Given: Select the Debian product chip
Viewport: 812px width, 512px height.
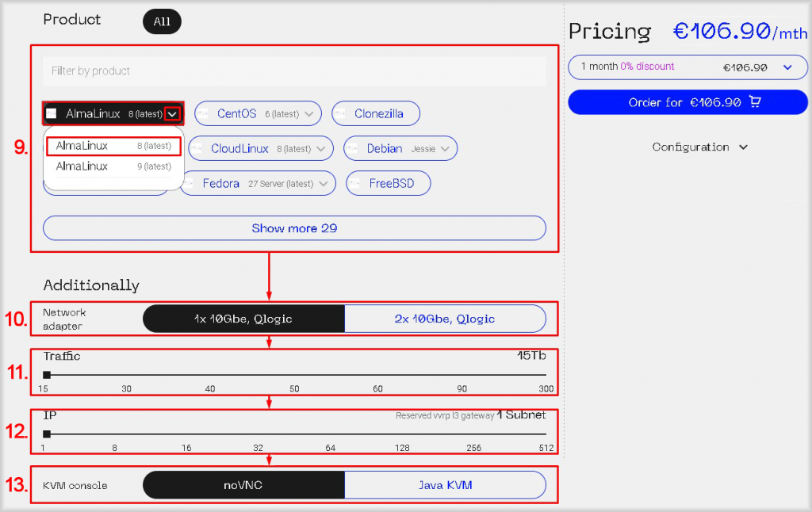Looking at the screenshot, I should pos(400,148).
